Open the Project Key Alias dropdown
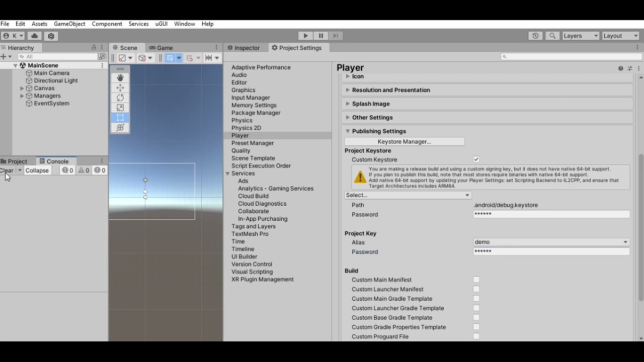Screen dimensions: 644x362 [x=551, y=242]
